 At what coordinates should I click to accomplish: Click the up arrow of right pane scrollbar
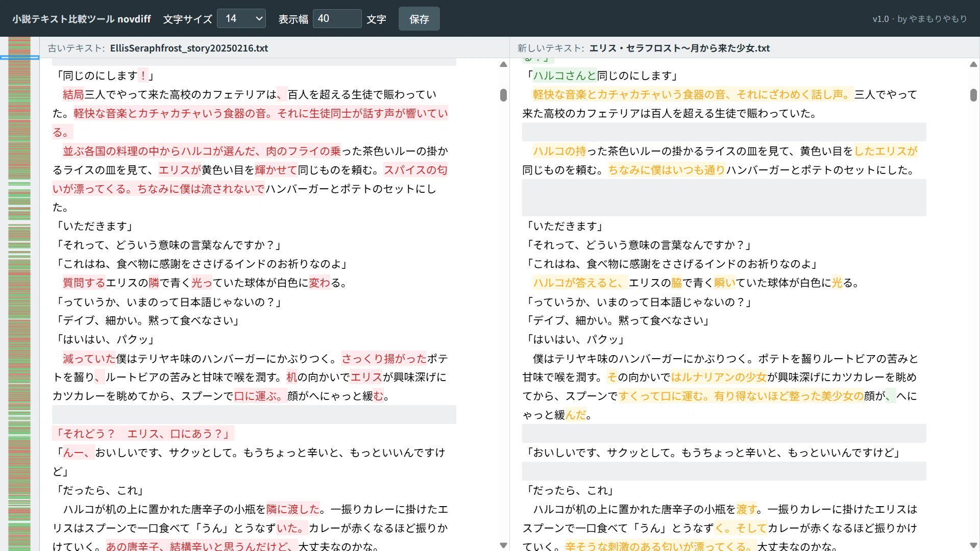(973, 65)
